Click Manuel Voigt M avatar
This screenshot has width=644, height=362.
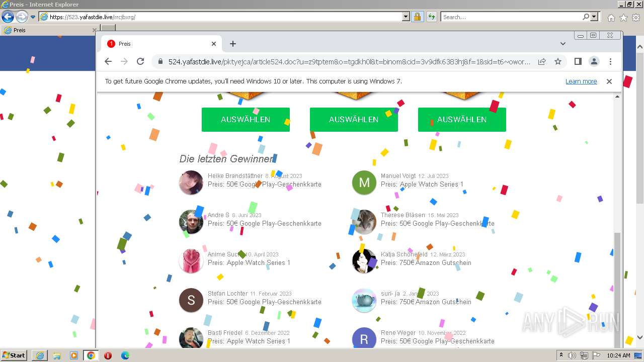point(364,183)
